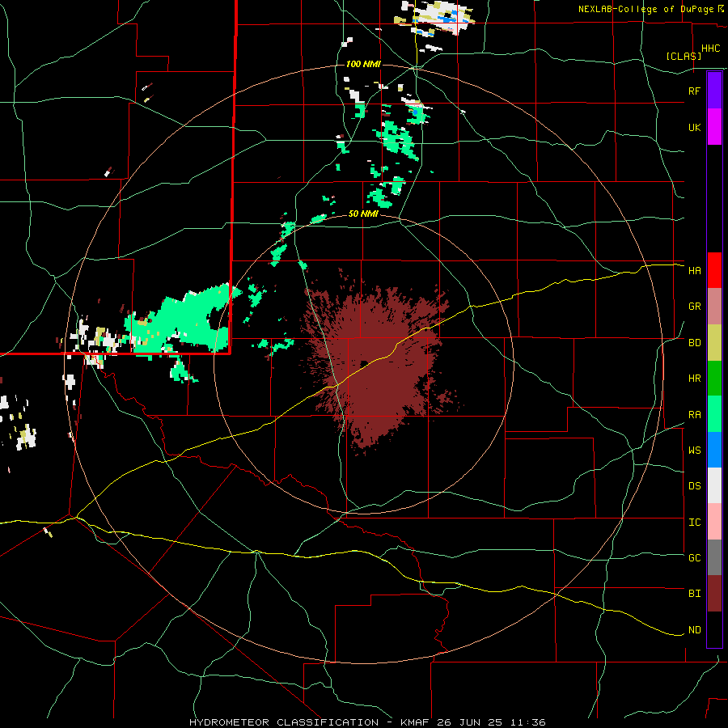Image resolution: width=728 pixels, height=728 pixels.
Task: Click the HYDROMETEOR CLASSIFICATION caption text
Action: click(284, 722)
